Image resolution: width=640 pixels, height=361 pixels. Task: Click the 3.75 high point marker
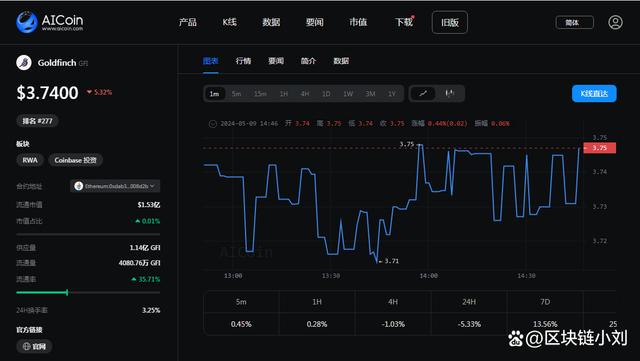(407, 144)
